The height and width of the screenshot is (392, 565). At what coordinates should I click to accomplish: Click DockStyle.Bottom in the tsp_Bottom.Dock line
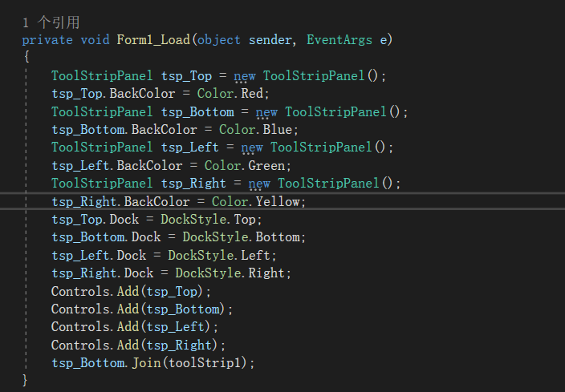241,236
